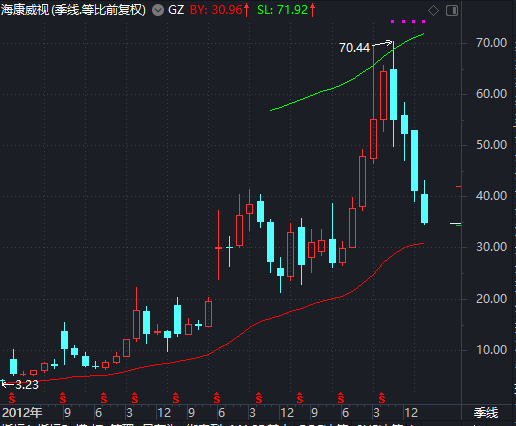The image size is (516, 426).
Task: Click the 50.00 price axis label
Action: [x=491, y=145]
